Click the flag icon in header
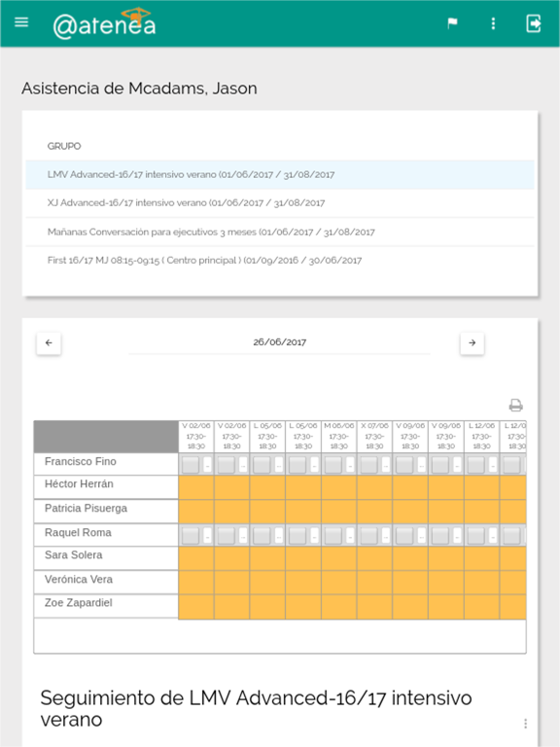 (x=452, y=23)
